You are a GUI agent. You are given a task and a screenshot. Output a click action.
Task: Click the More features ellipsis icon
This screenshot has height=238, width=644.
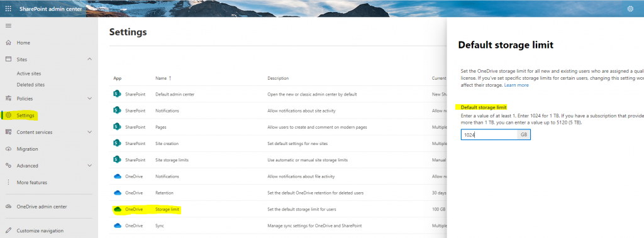(8, 182)
